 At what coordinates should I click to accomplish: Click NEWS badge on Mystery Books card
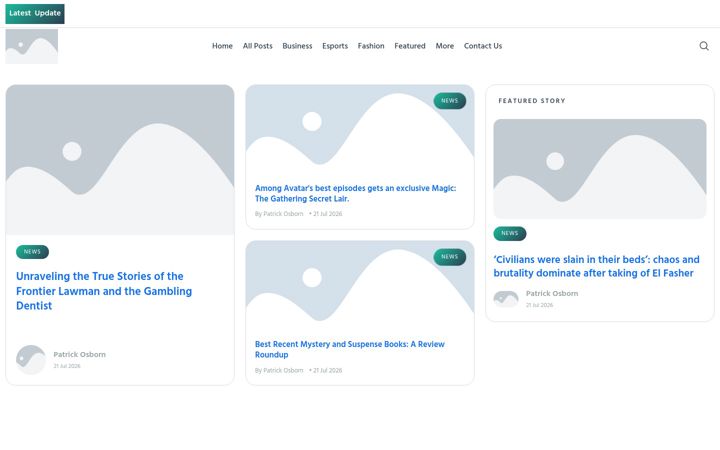(450, 257)
